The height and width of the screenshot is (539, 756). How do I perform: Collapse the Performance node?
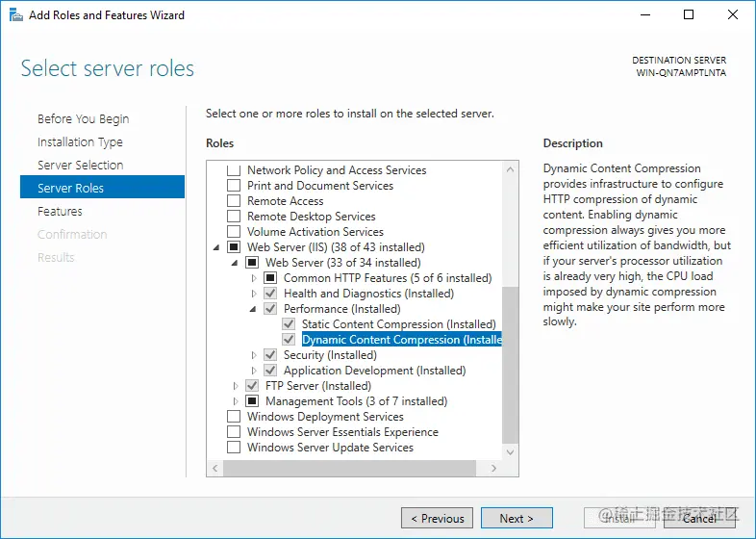click(253, 309)
